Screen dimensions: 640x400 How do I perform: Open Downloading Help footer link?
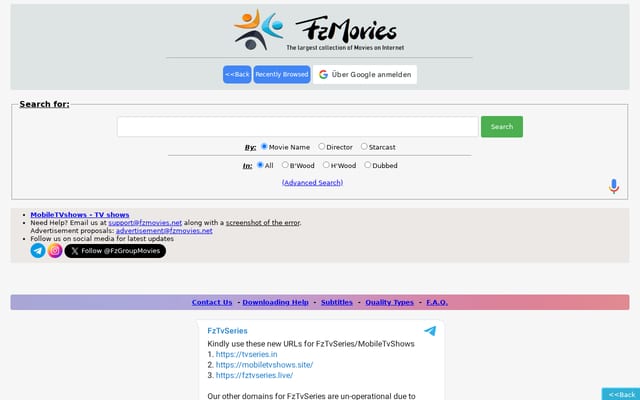[x=276, y=302]
